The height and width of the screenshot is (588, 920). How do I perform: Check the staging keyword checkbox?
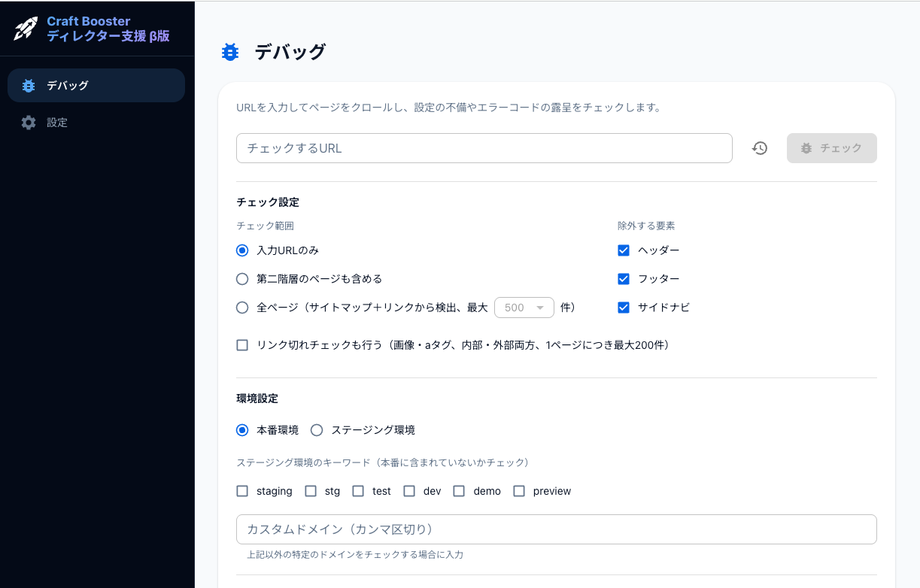click(241, 490)
